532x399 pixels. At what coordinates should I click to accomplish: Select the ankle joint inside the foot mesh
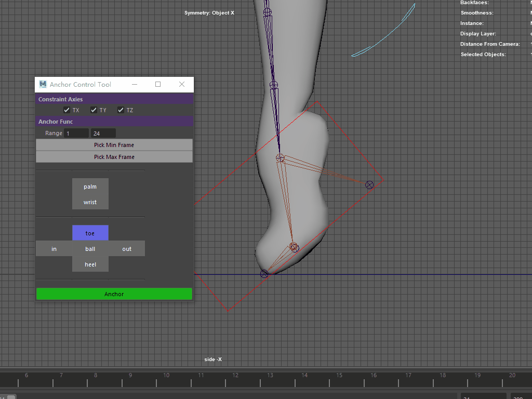(280, 157)
